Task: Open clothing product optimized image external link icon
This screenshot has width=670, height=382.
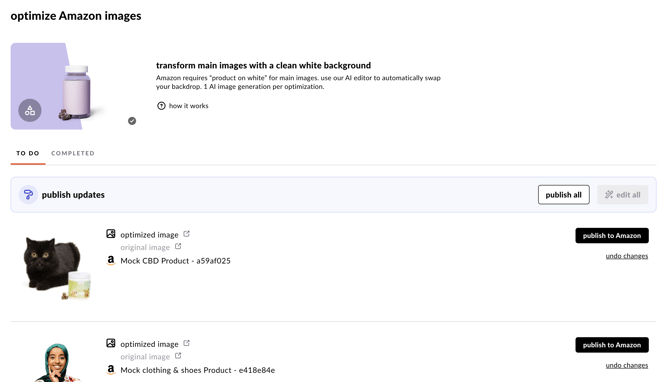Action: pyautogui.click(x=186, y=343)
